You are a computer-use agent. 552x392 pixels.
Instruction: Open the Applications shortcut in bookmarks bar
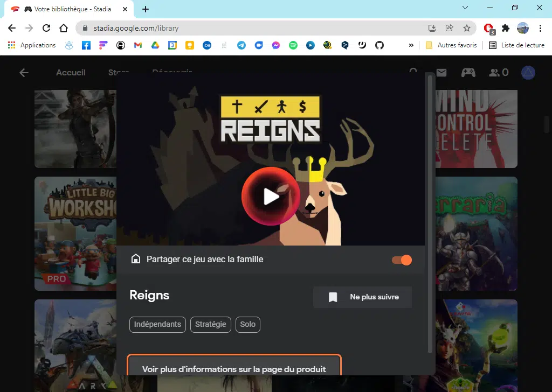click(x=32, y=45)
